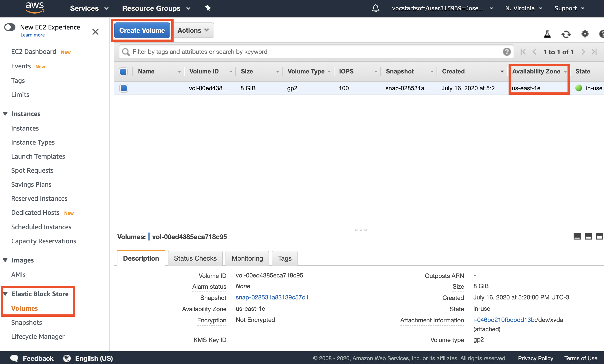
Task: Collapse the Instances sidebar section
Action: pyautogui.click(x=5, y=114)
